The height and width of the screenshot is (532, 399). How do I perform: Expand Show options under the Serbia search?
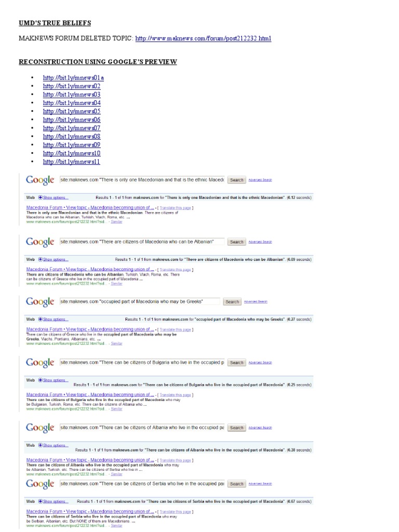pos(54,501)
